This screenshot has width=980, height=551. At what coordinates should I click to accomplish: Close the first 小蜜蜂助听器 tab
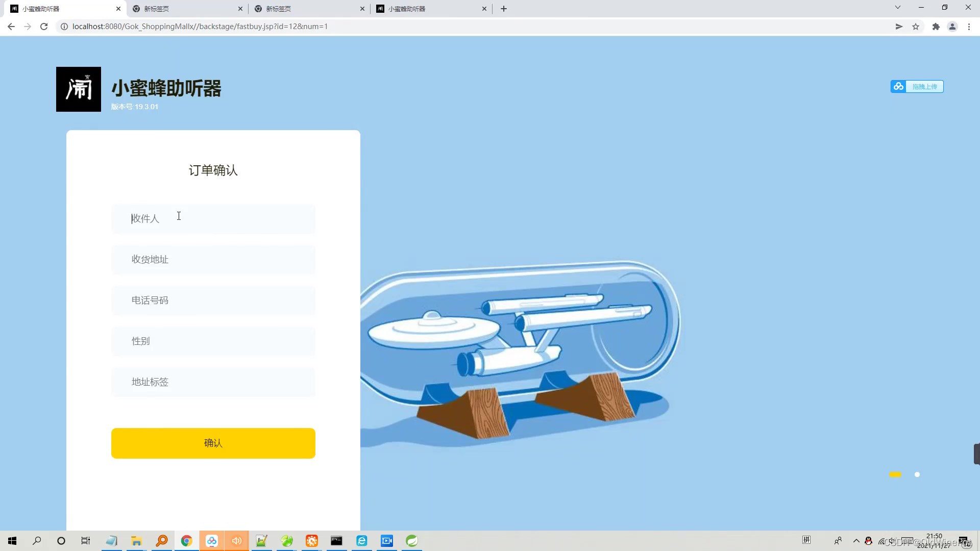(118, 9)
